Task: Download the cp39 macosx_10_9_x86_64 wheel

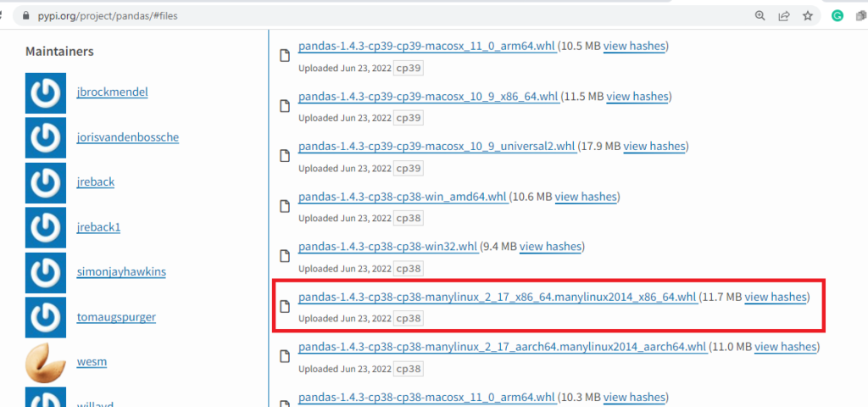Action: pyautogui.click(x=428, y=97)
